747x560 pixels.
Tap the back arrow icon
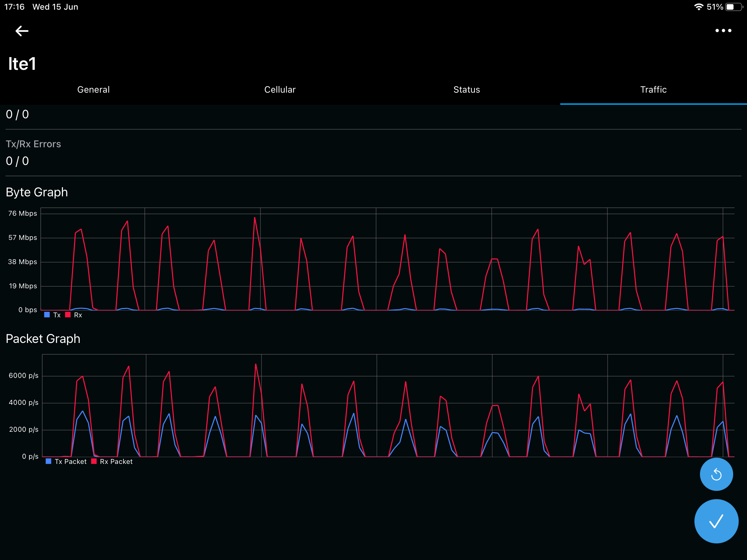[x=22, y=31]
